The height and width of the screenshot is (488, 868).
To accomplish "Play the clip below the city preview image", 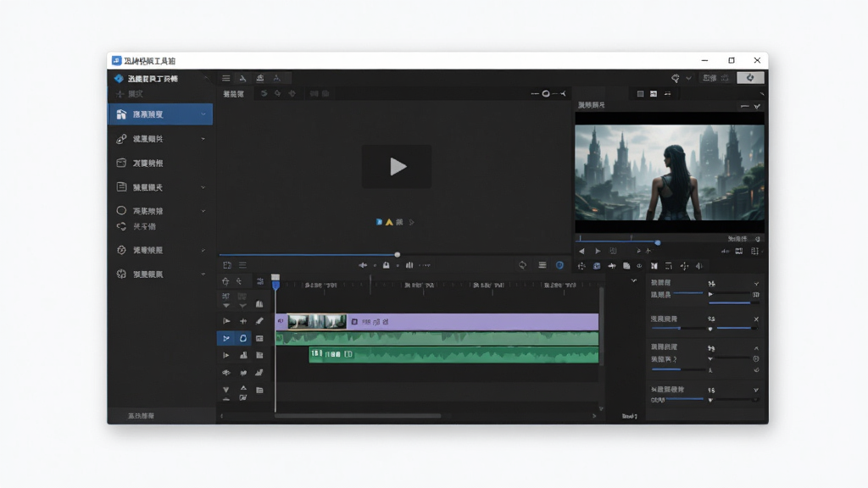I will tap(598, 251).
